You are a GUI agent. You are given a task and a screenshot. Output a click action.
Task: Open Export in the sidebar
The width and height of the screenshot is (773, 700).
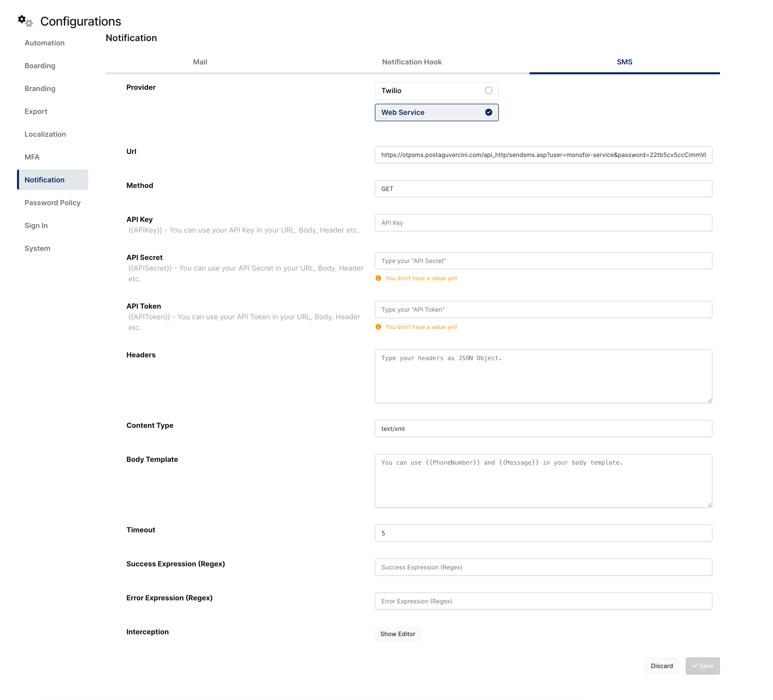pyautogui.click(x=36, y=112)
